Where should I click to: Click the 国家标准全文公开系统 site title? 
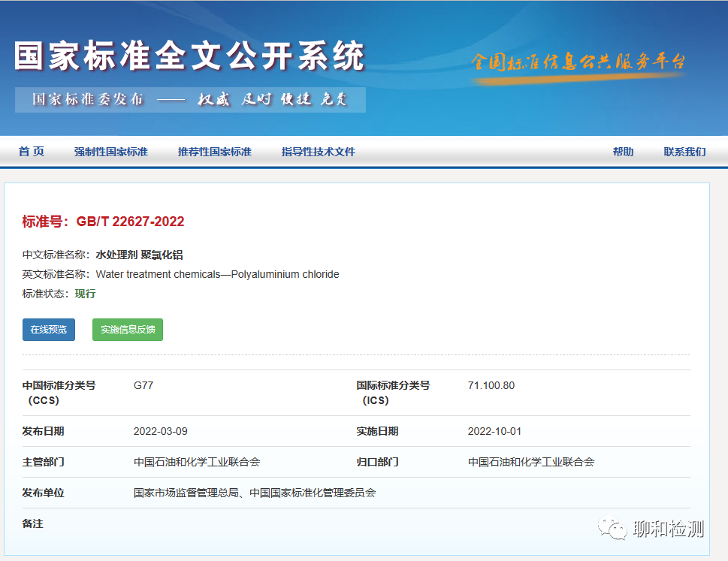pyautogui.click(x=189, y=56)
